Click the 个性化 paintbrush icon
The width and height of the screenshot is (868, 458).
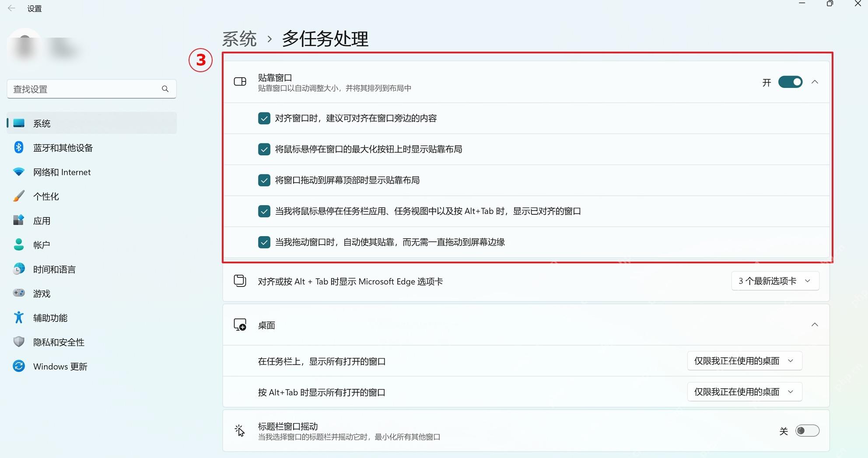click(19, 196)
